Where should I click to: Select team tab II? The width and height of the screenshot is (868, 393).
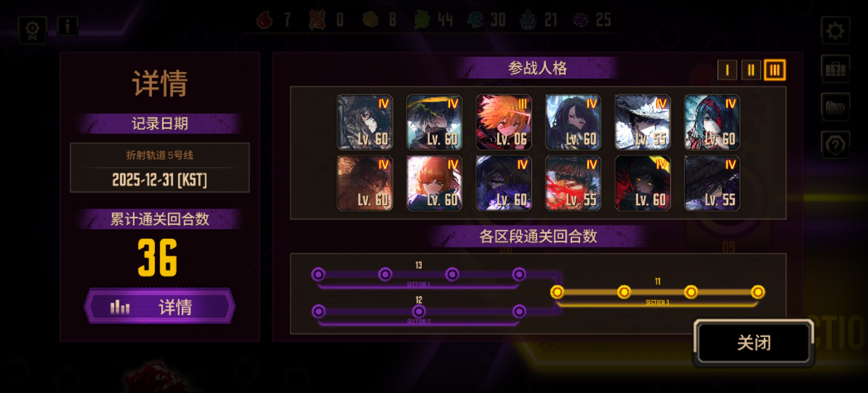click(x=751, y=70)
